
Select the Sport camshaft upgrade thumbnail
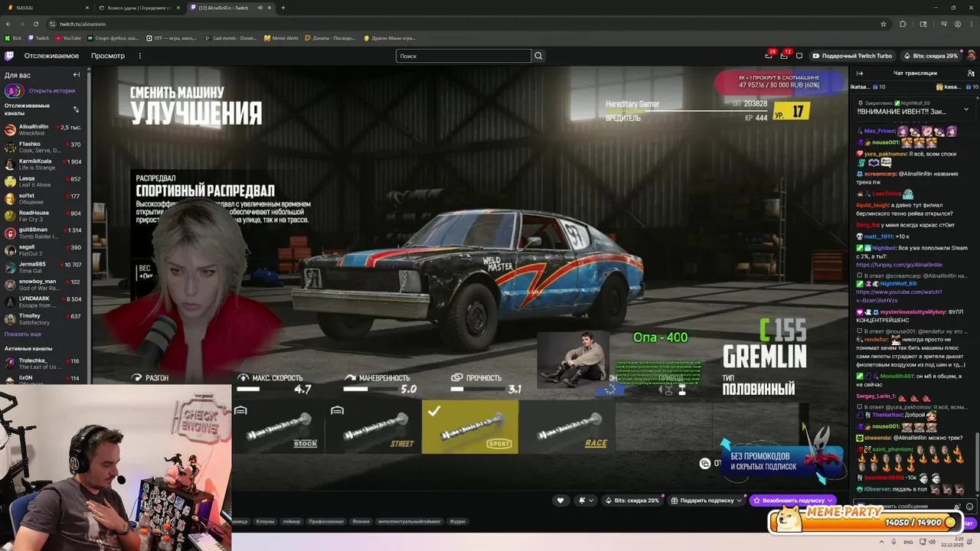pyautogui.click(x=470, y=427)
